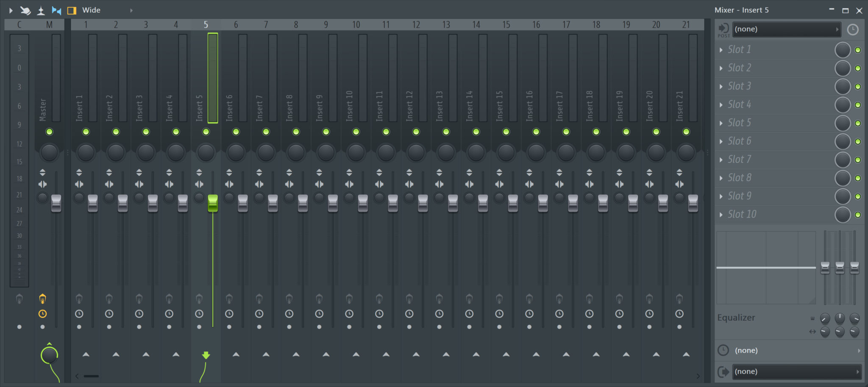Viewport: 868px width, 387px height.
Task: Open the Wide layout dropdown arrow
Action: (131, 10)
